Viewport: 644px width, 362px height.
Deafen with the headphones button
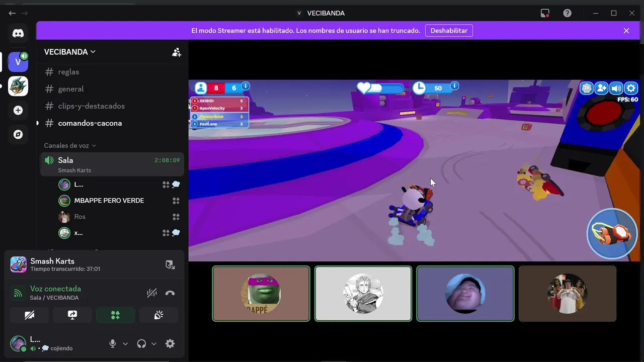click(141, 344)
